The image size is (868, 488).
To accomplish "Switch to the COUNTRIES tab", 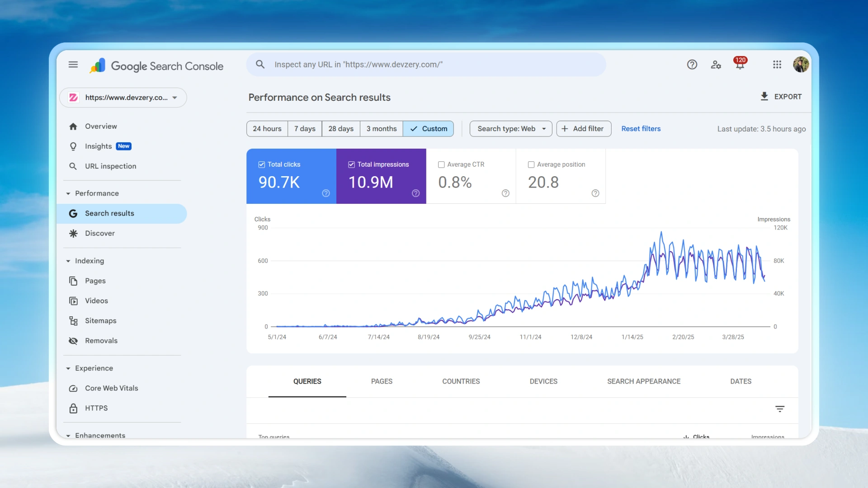I will 461,381.
